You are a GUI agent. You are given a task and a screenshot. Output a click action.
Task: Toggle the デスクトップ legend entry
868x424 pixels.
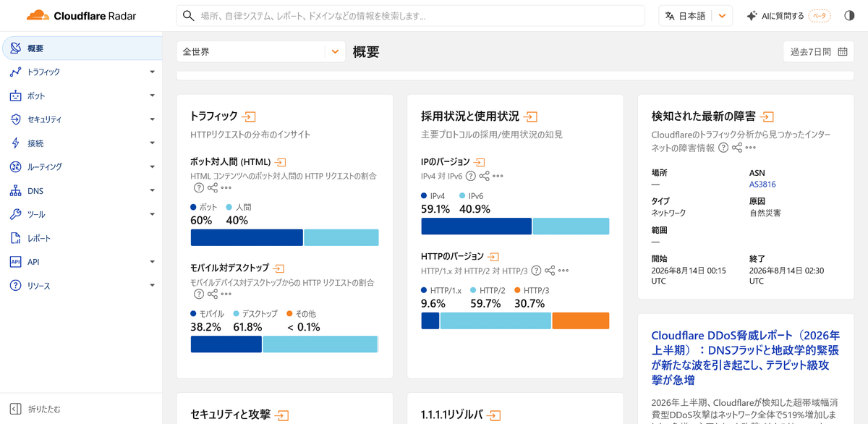(255, 314)
